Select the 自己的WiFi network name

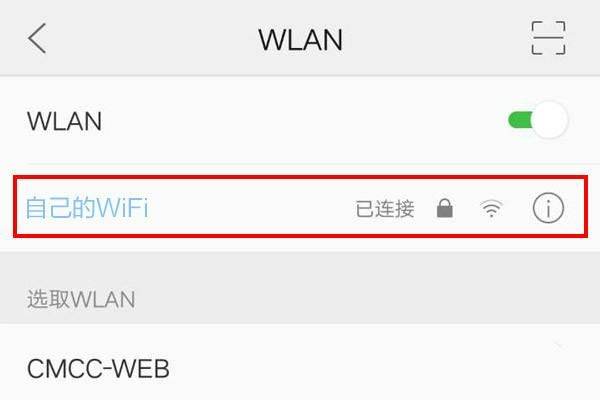click(x=87, y=208)
